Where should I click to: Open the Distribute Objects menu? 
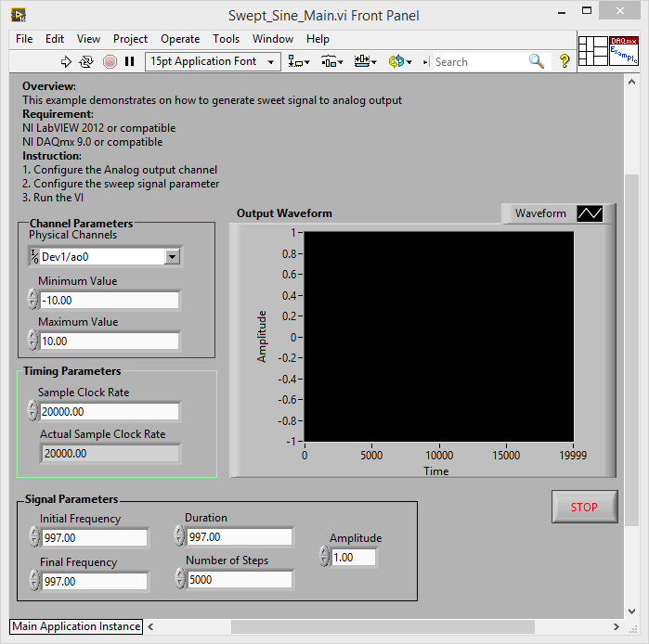[x=332, y=61]
